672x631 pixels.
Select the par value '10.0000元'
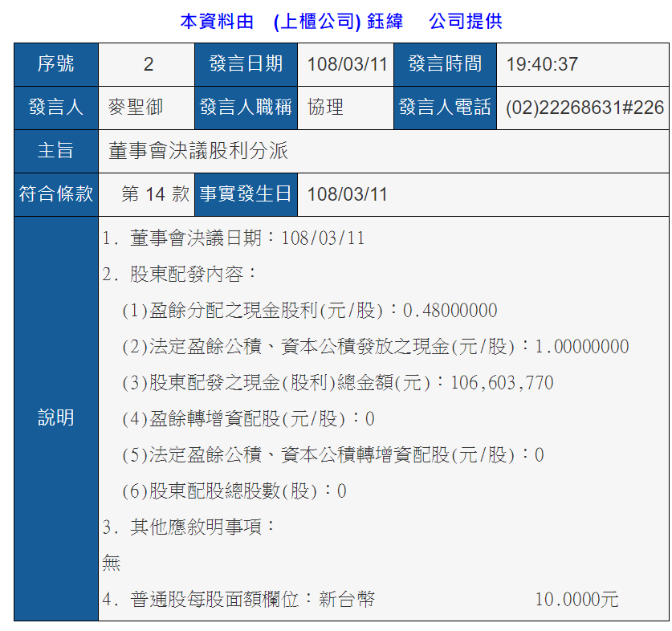(576, 599)
